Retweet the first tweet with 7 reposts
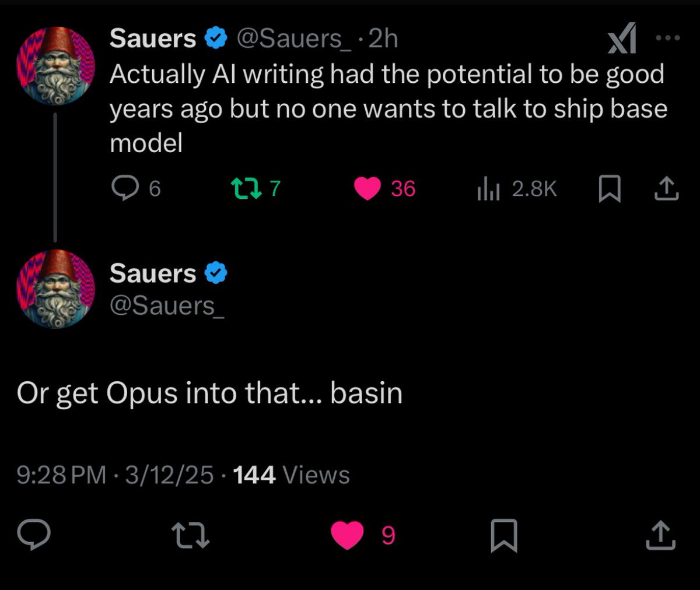The width and height of the screenshot is (700, 590). click(244, 188)
